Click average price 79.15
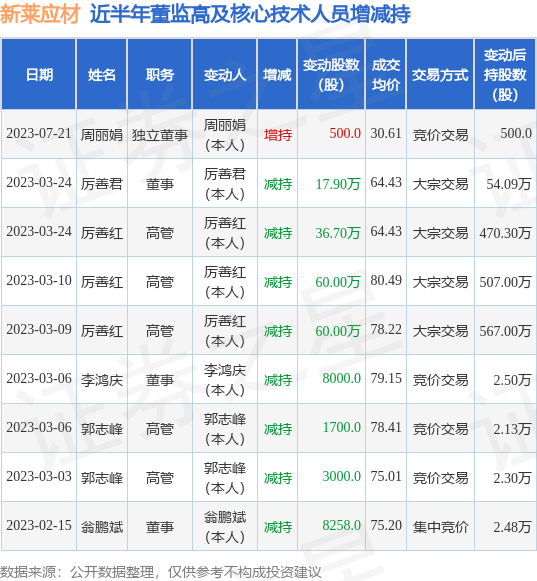 point(386,378)
